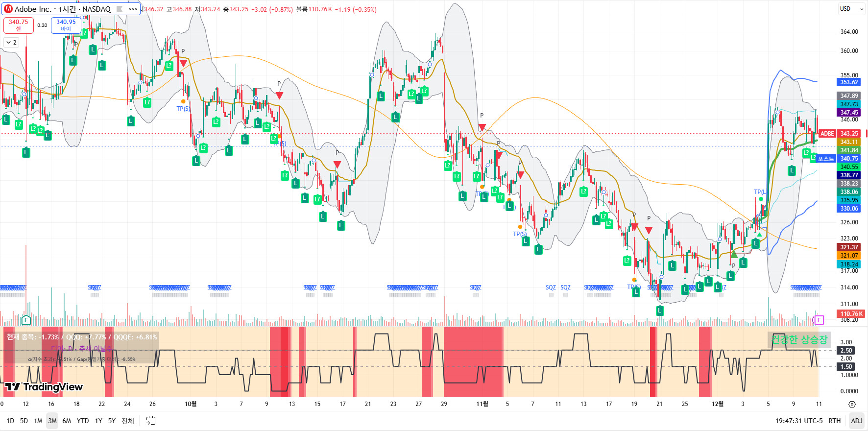Image resolution: width=868 pixels, height=431 pixels.
Task: Open the three-dot more menu in the legend
Action: (x=133, y=9)
